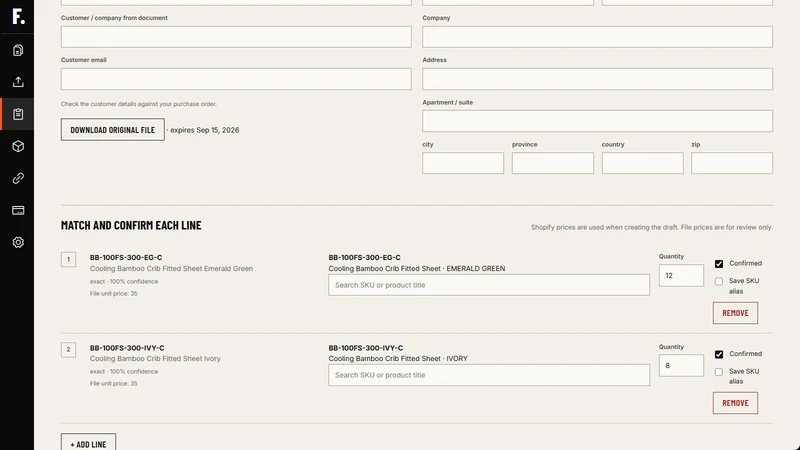
Task: Click 'expires Sep 15, 2026' text
Action: coord(205,130)
